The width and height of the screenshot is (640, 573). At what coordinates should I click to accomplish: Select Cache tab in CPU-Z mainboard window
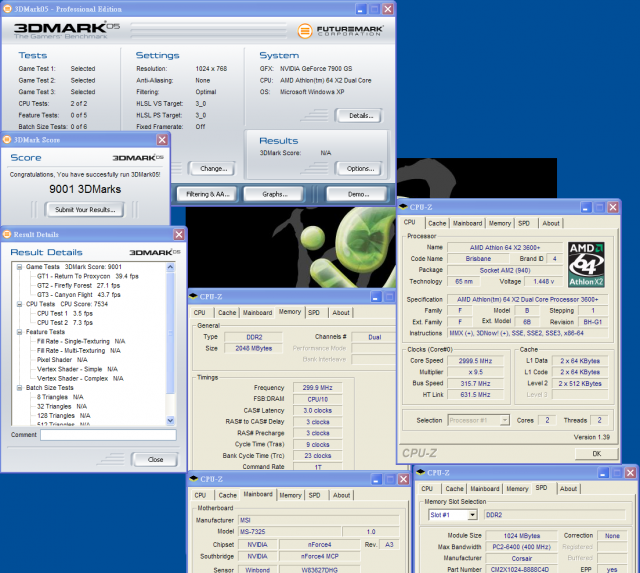pos(227,495)
